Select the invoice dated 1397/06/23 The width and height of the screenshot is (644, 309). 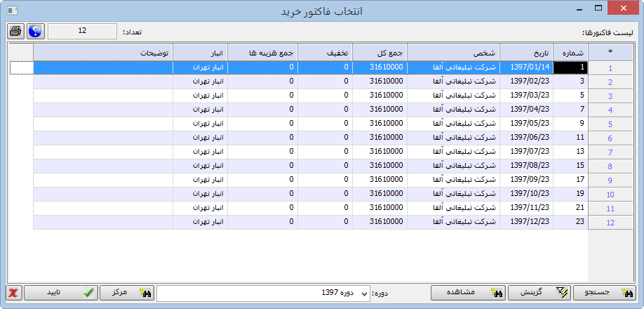click(x=526, y=138)
